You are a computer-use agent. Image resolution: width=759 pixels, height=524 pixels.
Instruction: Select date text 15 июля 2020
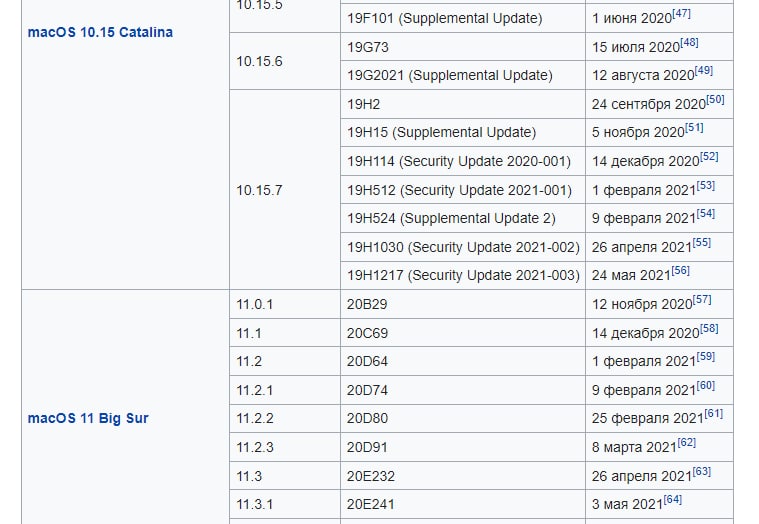[636, 47]
